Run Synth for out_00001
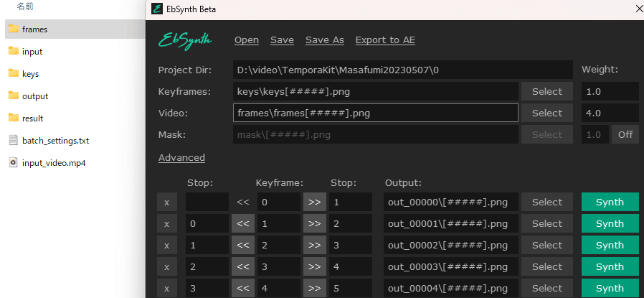The image size is (644, 298). point(610,223)
